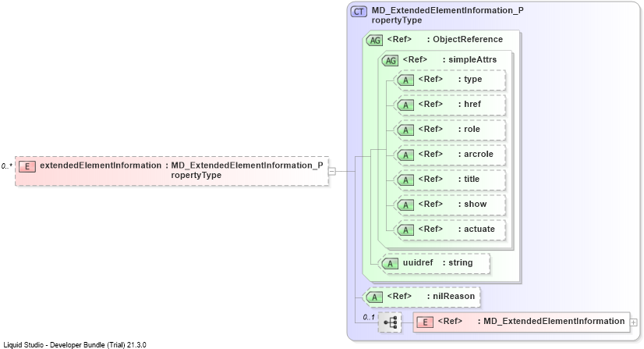Click the sequence compositor icon
644x349 pixels.
point(390,322)
